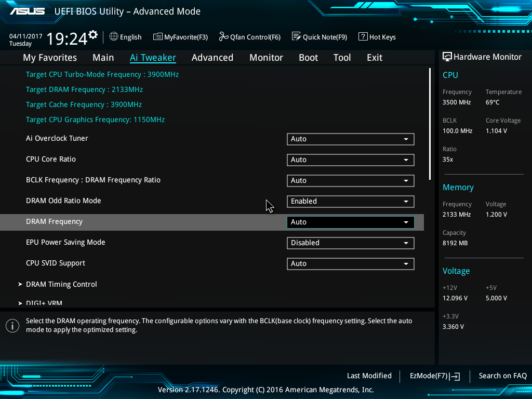Click the ASUS logo
Screen dimensions: 532x399
(x=27, y=11)
